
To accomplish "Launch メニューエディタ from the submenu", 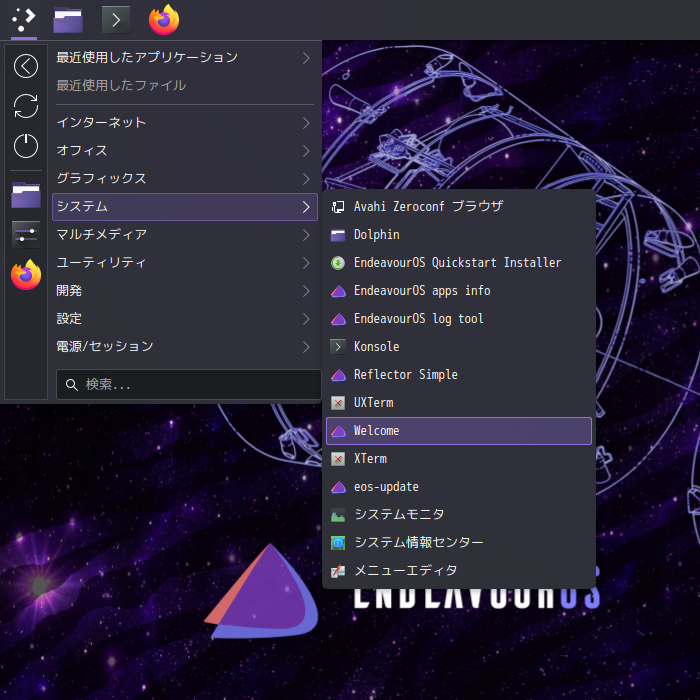I will pos(459,571).
